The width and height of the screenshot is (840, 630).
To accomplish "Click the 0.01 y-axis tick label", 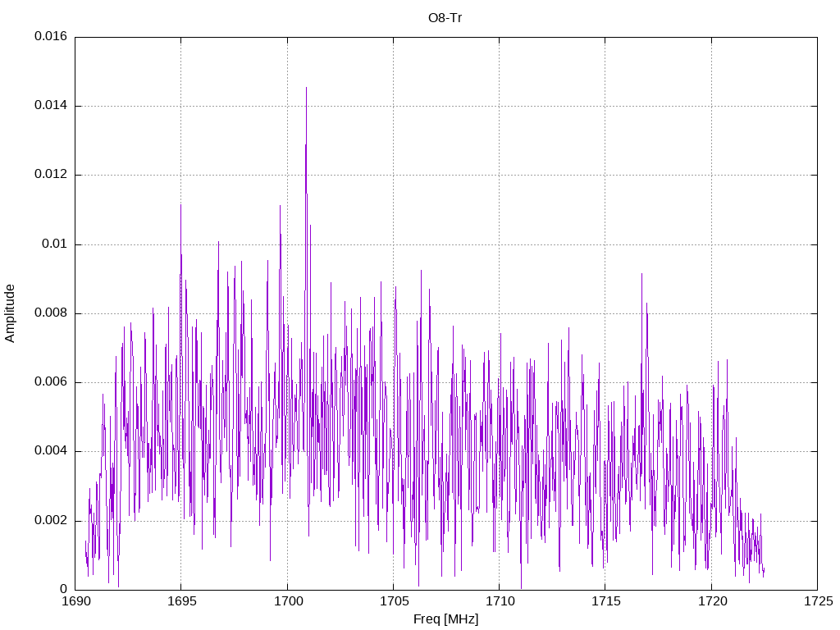I will 55,244.
